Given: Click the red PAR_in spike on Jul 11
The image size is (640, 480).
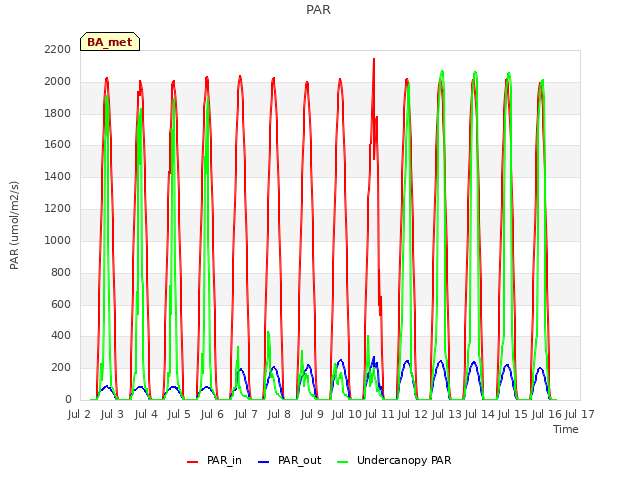Looking at the screenshot, I should click(373, 60).
